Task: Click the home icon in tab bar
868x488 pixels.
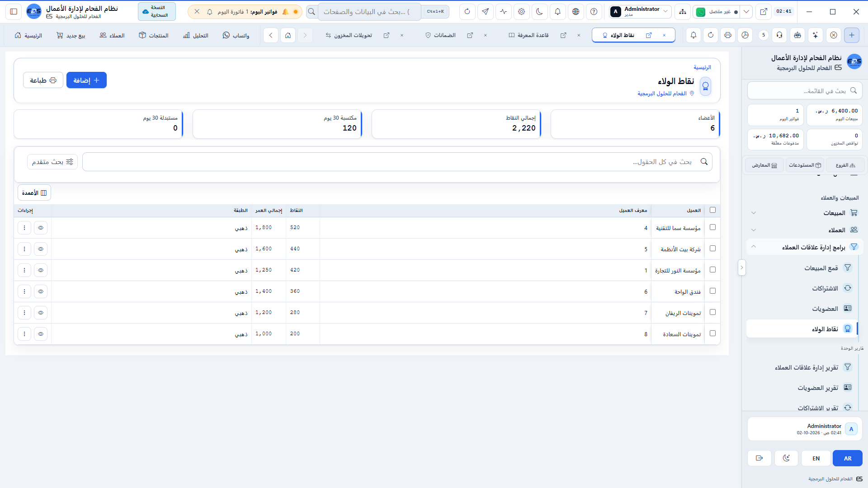Action: [x=288, y=35]
